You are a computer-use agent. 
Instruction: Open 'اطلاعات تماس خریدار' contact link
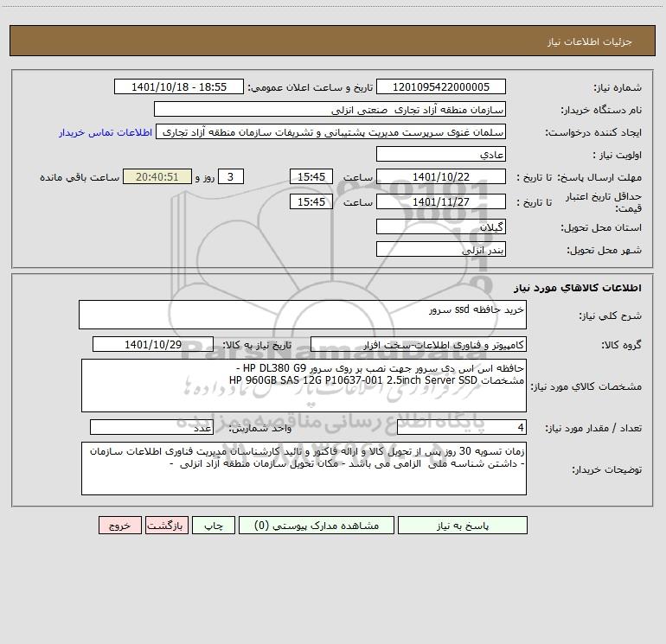pyautogui.click(x=106, y=132)
